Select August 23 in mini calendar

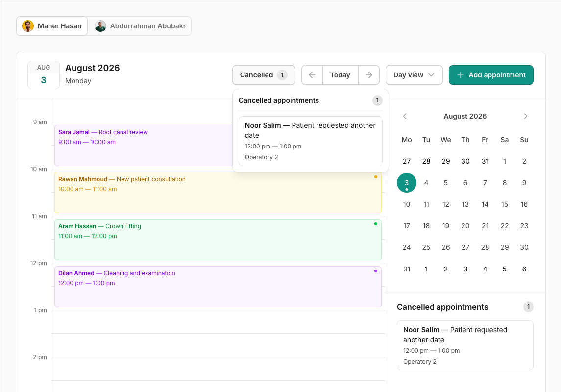tap(524, 226)
